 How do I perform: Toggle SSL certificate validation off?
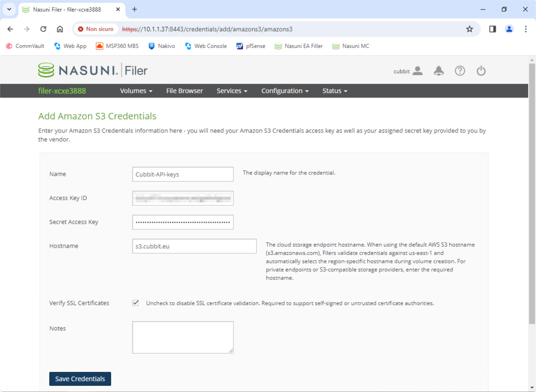[135, 303]
